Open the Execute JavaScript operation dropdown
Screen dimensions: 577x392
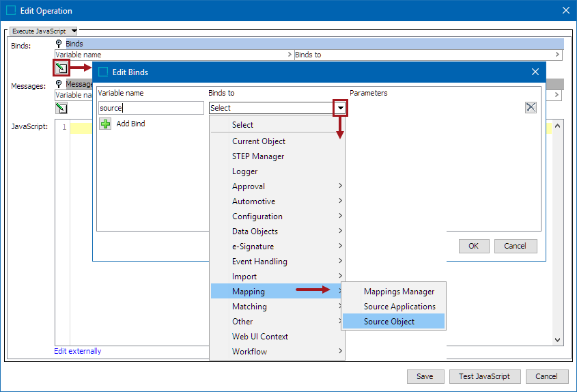tap(44, 31)
